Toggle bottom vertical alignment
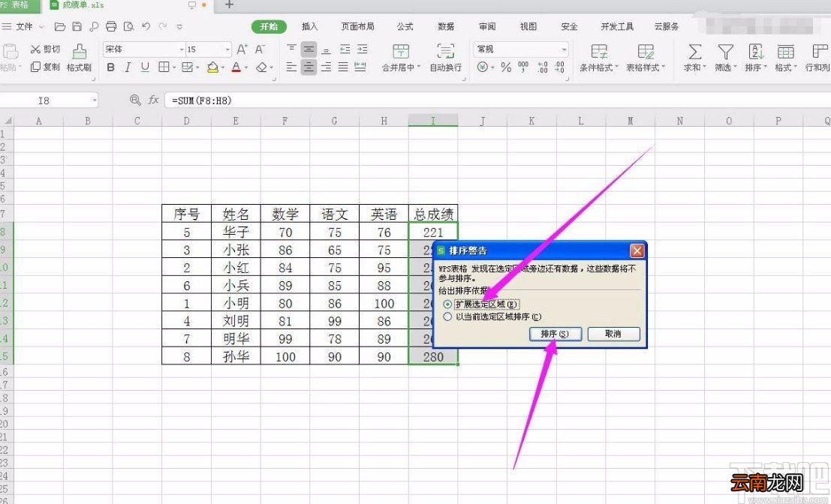The width and height of the screenshot is (831, 504). tap(327, 49)
